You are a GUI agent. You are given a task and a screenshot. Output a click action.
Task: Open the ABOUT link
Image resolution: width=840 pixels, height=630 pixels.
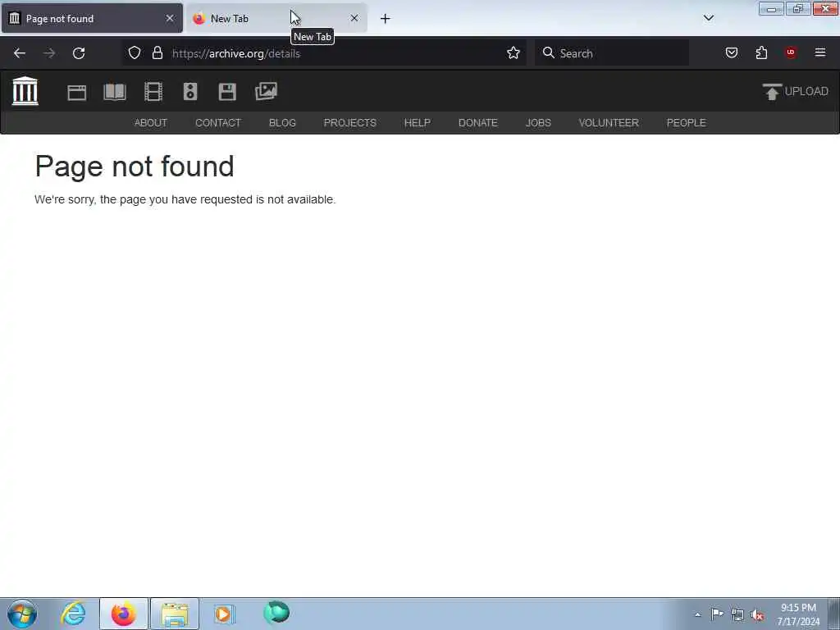[151, 123]
